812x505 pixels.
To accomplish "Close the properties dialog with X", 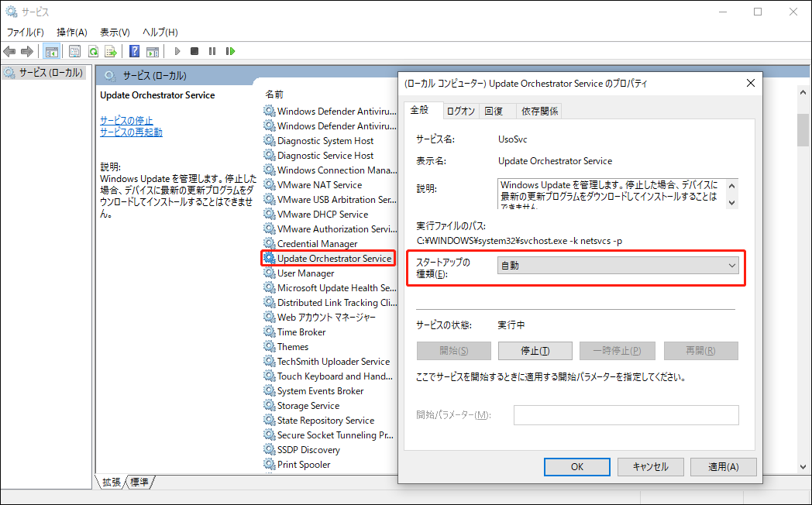I will point(750,84).
